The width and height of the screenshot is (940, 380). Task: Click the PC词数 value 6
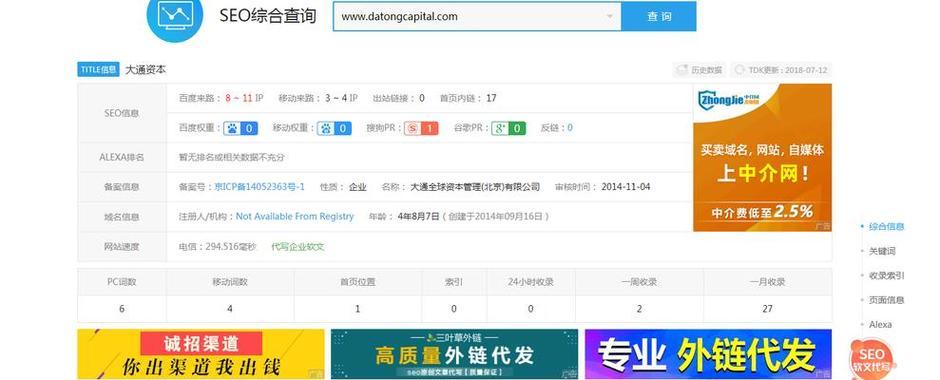(122, 309)
